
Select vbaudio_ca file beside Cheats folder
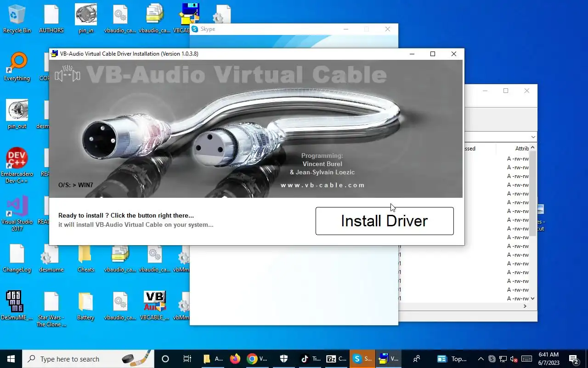[120, 259]
